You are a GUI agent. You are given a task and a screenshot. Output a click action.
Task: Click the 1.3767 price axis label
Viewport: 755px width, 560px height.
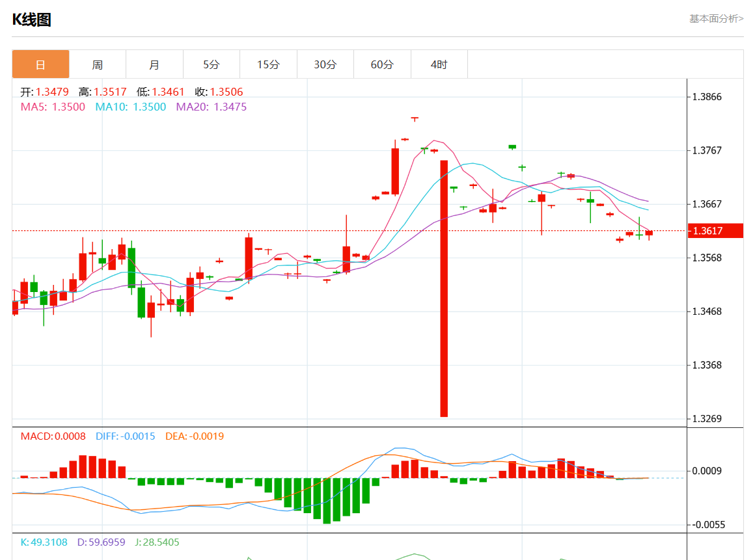(x=707, y=151)
